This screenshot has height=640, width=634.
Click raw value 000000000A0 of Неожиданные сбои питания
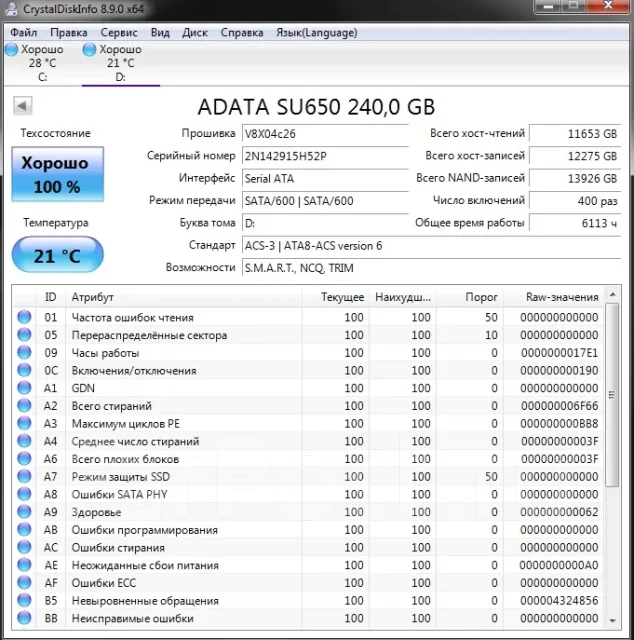pos(559,565)
